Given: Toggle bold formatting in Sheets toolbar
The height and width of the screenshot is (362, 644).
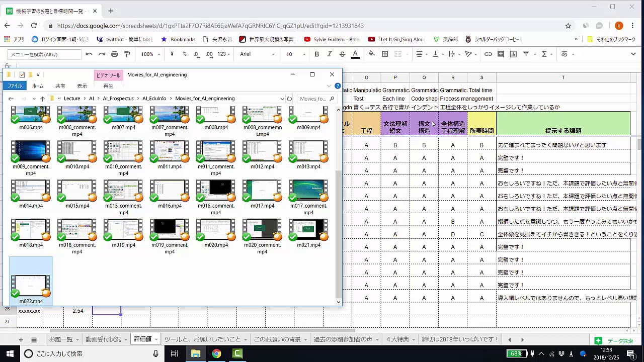Looking at the screenshot, I should click(x=317, y=54).
